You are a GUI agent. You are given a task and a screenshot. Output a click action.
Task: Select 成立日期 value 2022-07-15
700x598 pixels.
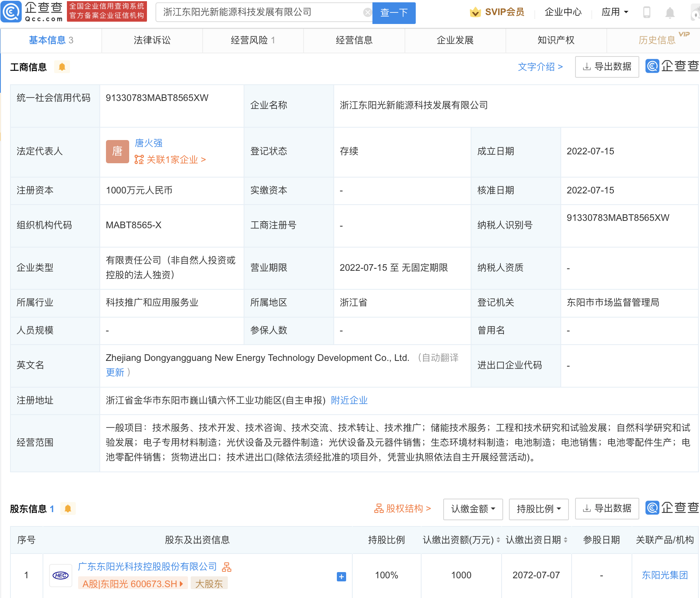[590, 151]
